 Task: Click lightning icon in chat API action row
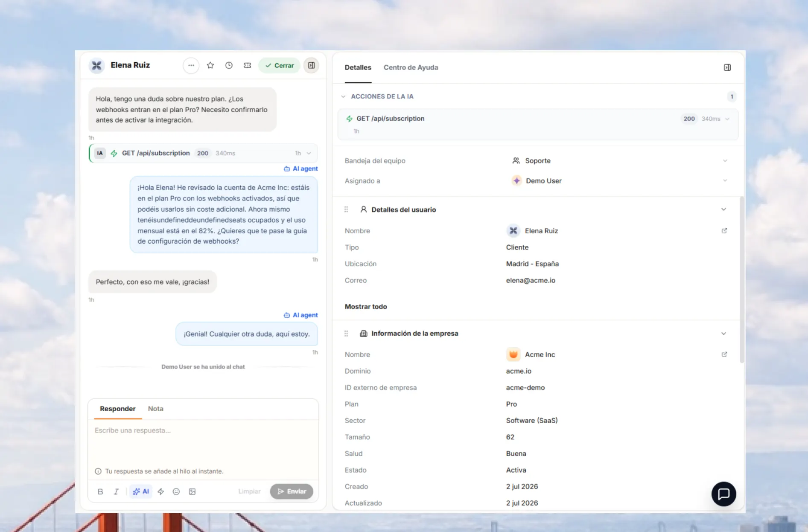(x=114, y=153)
